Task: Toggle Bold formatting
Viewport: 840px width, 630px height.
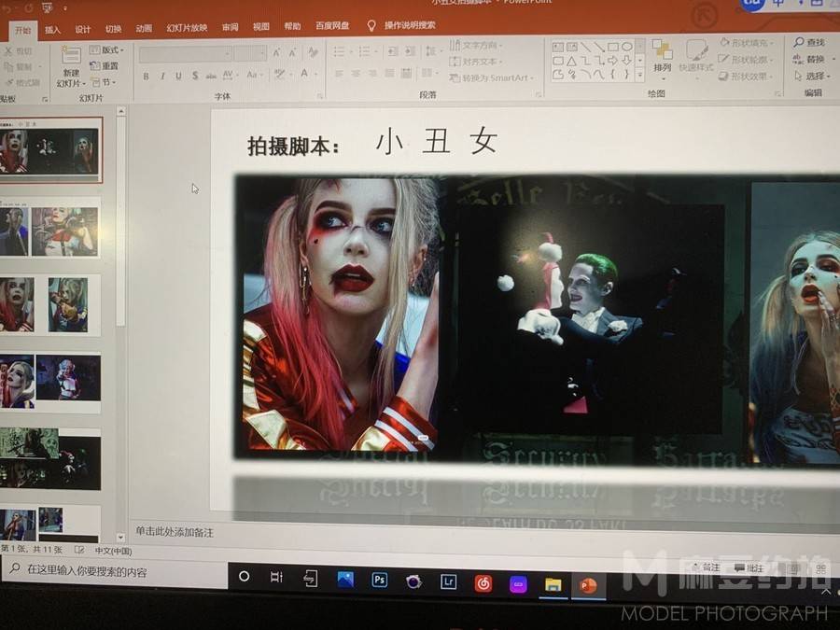Action: point(146,77)
